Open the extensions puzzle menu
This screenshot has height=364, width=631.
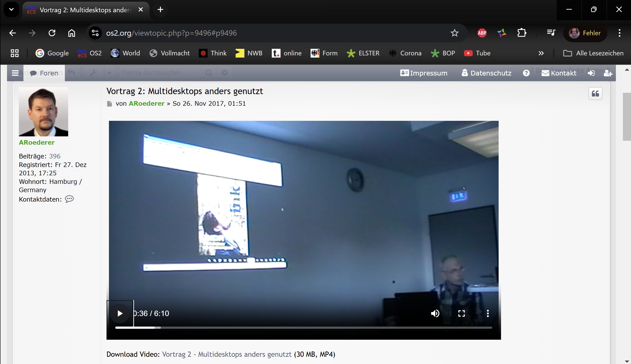point(522,33)
